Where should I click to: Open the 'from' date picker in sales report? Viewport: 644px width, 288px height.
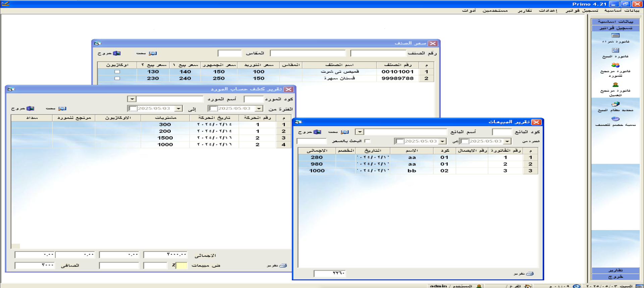tap(507, 141)
